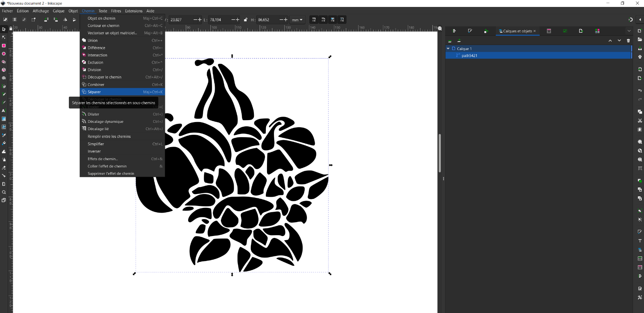Toggle move patterns with object
Viewport: 644px width, 313px height.
click(x=342, y=20)
